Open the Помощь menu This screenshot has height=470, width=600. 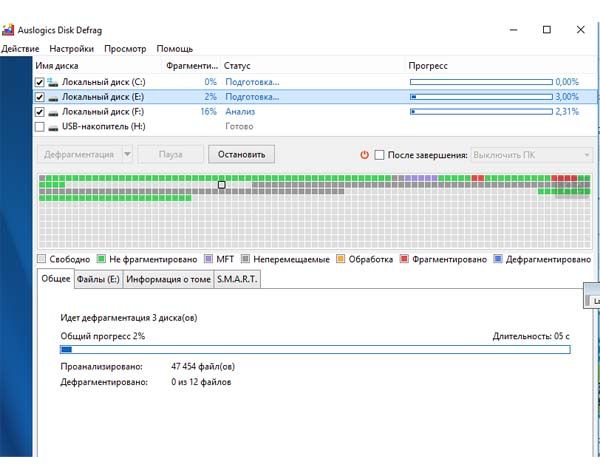coord(174,49)
